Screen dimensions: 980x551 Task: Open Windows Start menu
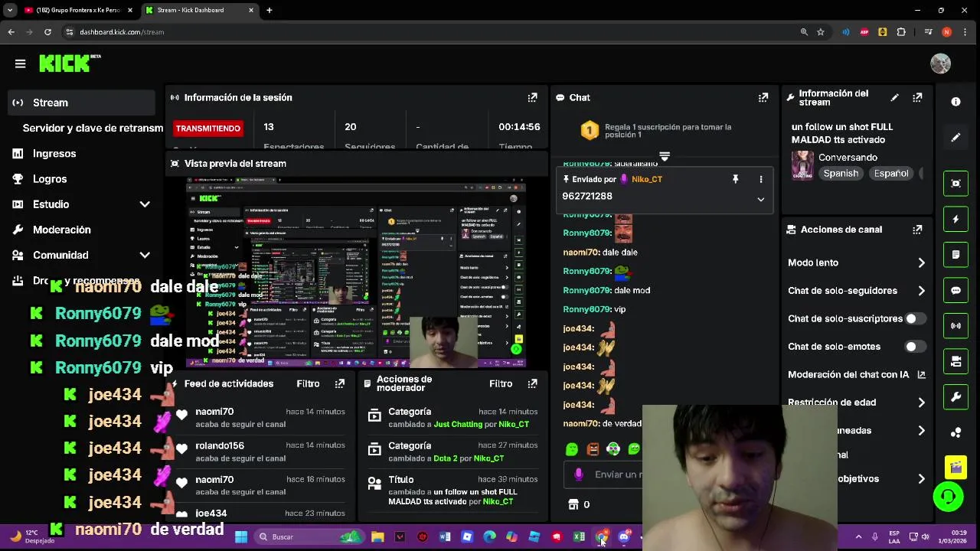241,536
